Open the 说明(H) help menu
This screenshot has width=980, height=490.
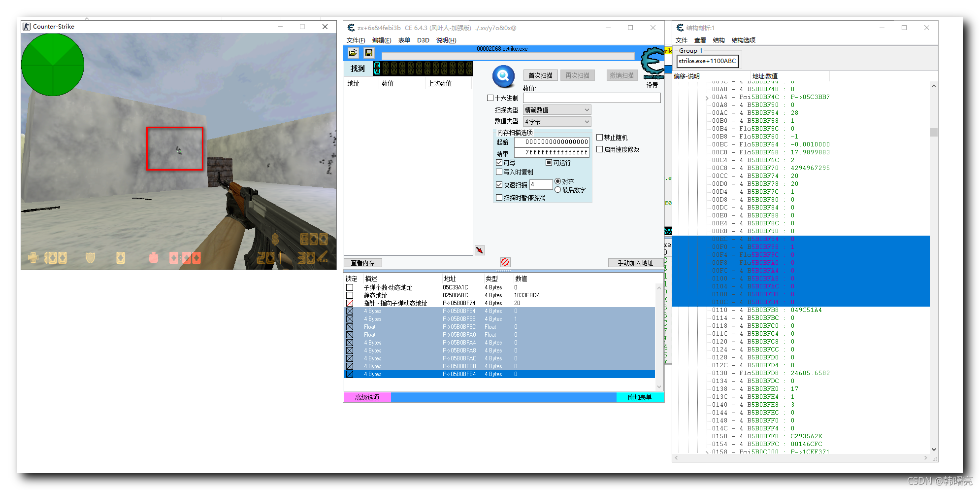(x=446, y=40)
